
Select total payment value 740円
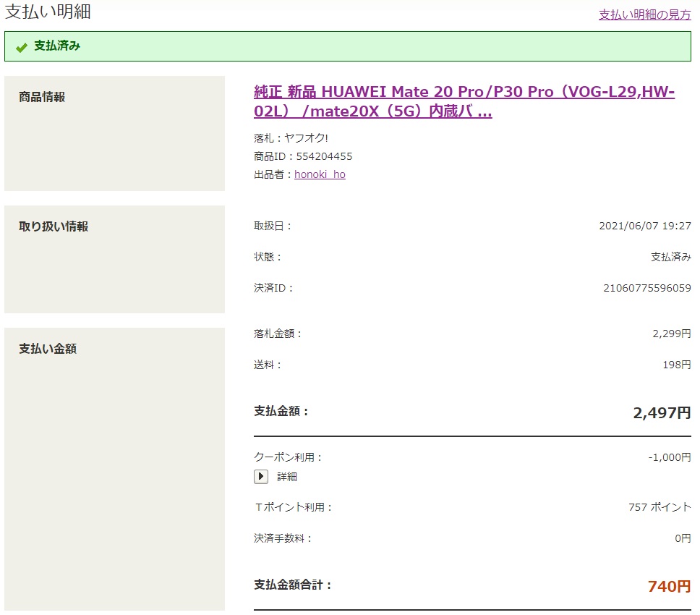coord(669,586)
